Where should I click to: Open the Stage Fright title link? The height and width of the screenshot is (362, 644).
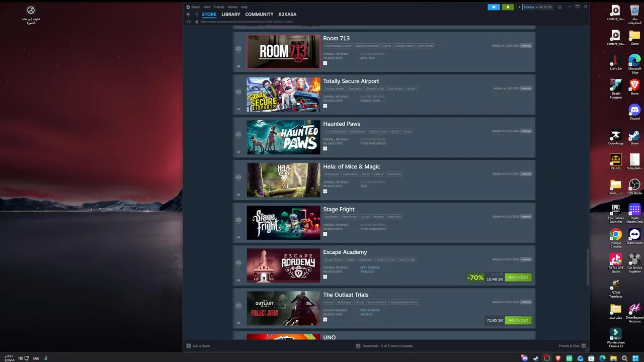(x=339, y=209)
